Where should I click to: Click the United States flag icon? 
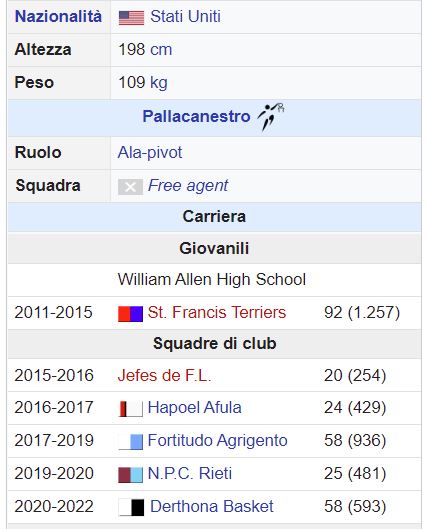[131, 18]
